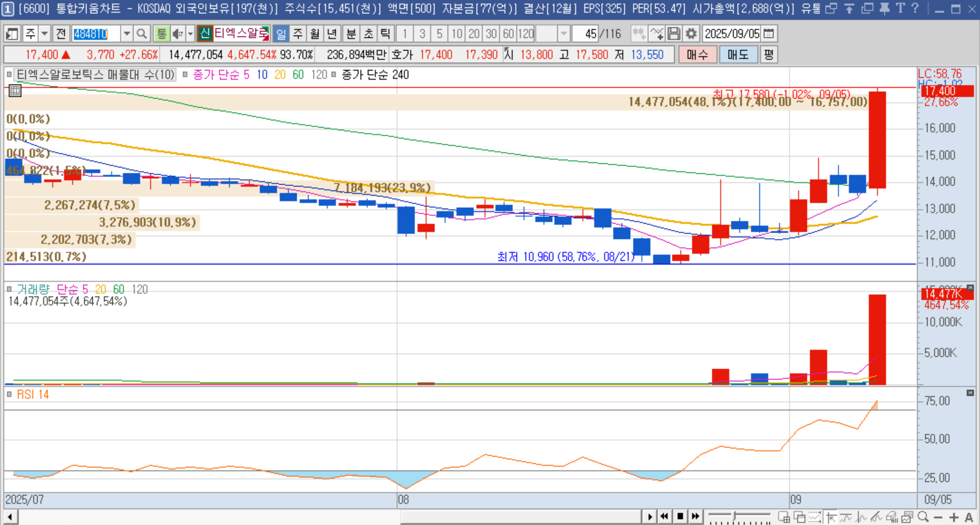Click the 전 button
The width and height of the screenshot is (980, 525).
pyautogui.click(x=61, y=34)
